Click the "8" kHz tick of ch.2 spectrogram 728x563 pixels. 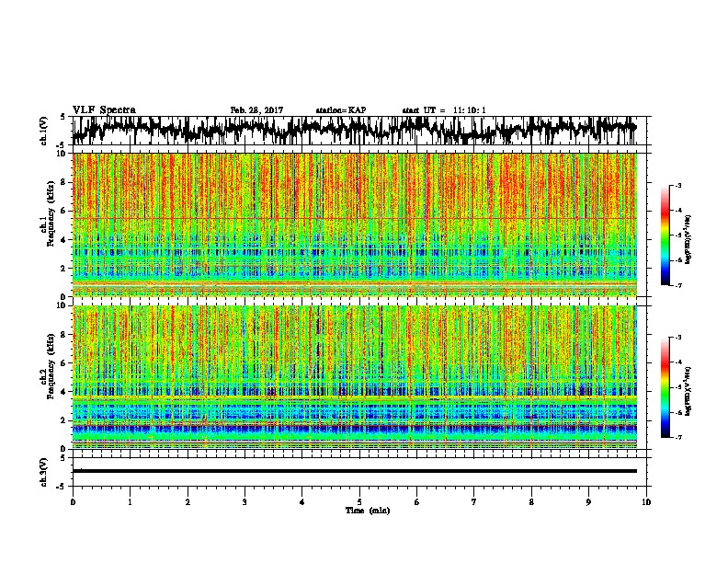65,335
